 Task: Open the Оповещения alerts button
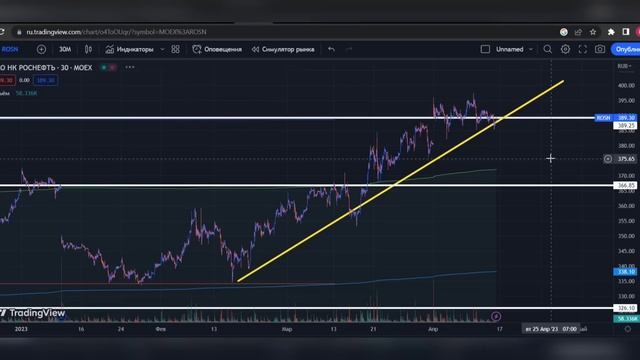pyautogui.click(x=217, y=49)
